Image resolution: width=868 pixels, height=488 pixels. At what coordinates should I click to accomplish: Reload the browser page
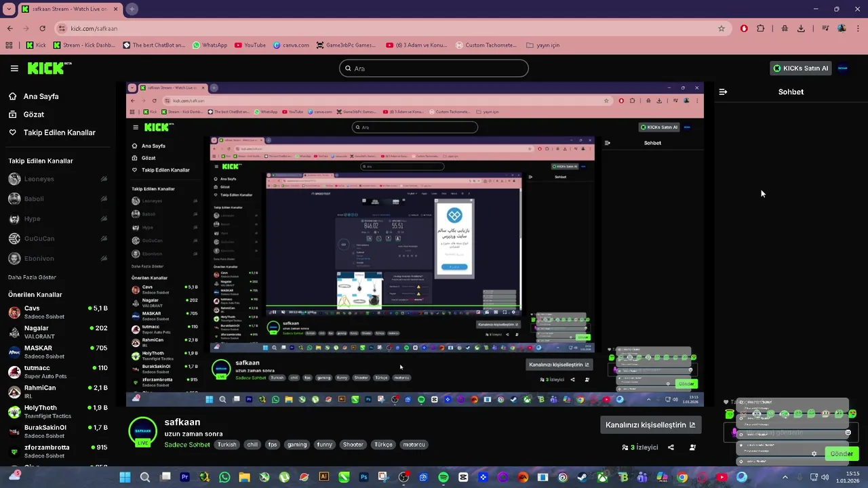pos(42,28)
